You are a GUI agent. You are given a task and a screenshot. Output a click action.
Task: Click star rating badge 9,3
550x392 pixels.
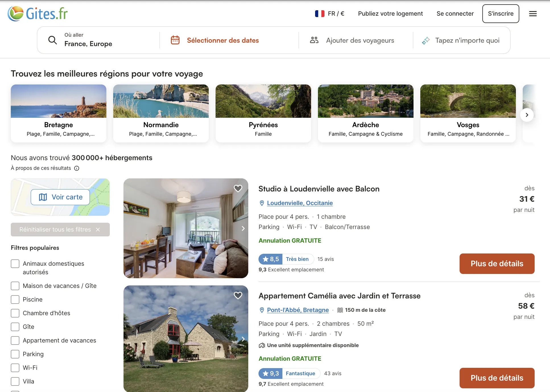coord(270,374)
